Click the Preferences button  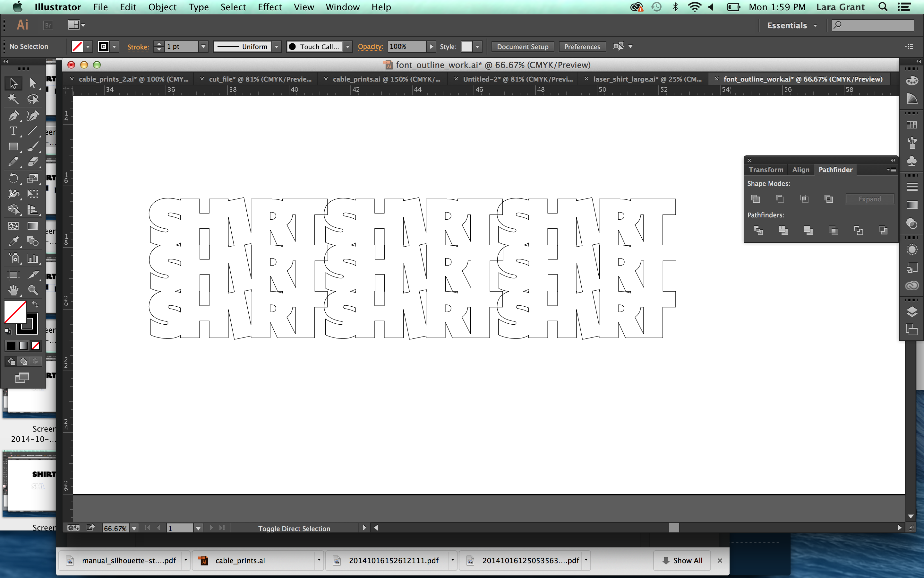pyautogui.click(x=582, y=47)
